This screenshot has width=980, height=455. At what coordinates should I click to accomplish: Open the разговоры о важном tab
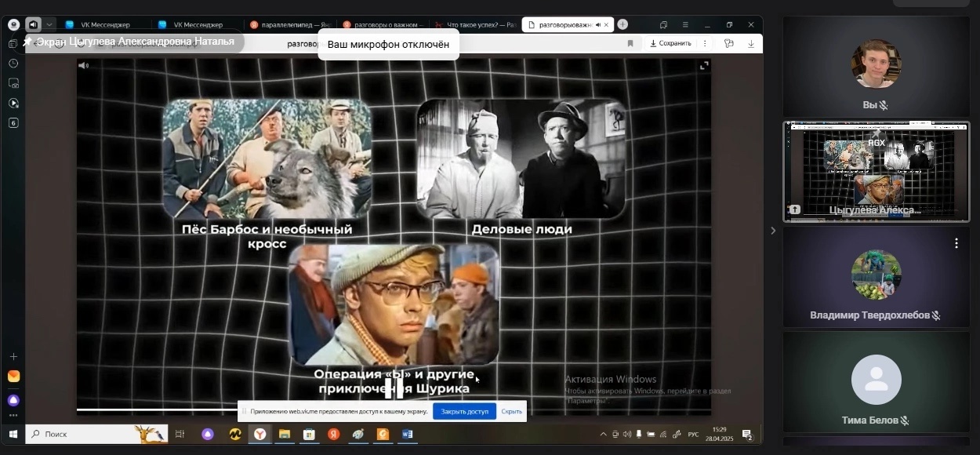click(383, 25)
